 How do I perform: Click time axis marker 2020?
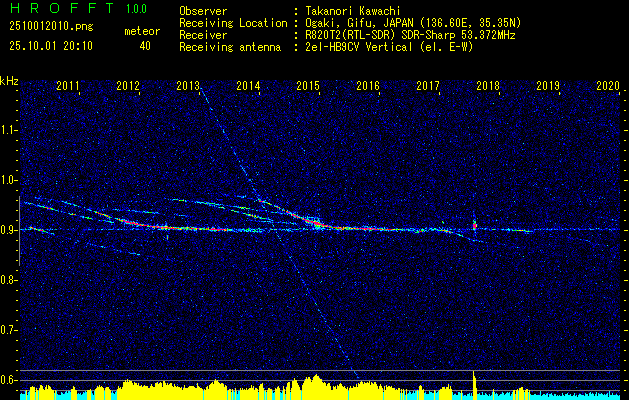[608, 85]
